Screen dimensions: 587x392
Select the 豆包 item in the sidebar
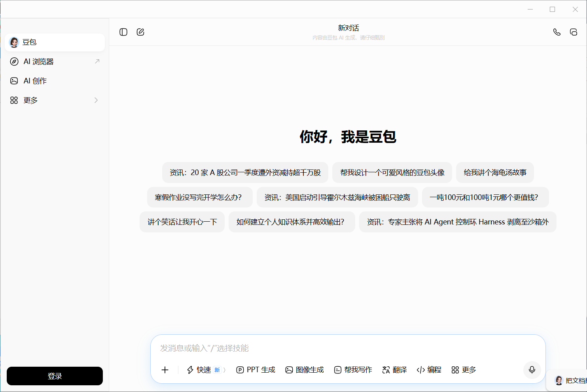tap(55, 42)
